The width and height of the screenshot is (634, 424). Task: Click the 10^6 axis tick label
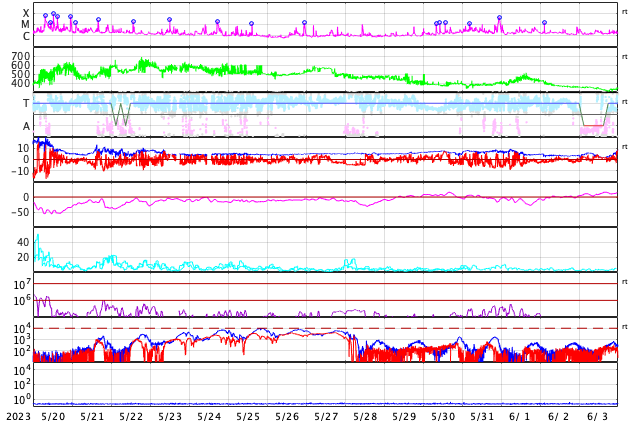[22, 301]
